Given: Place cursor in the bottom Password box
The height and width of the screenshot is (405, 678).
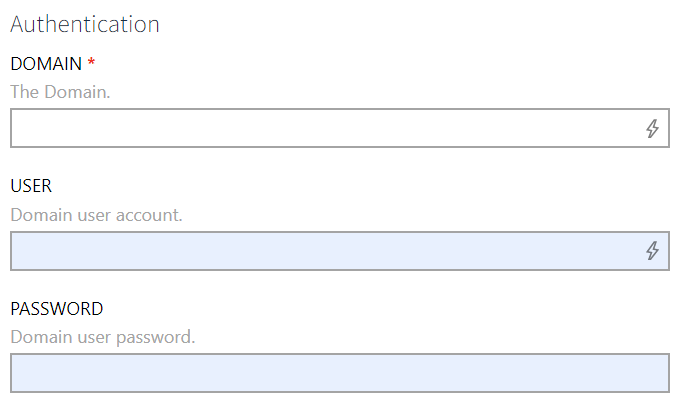Looking at the screenshot, I should [339, 373].
